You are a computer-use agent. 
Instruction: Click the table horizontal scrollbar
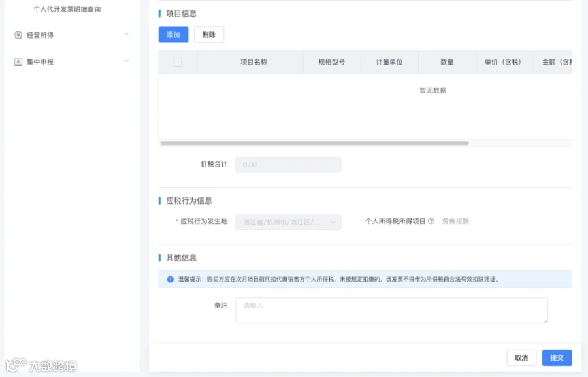[314, 143]
